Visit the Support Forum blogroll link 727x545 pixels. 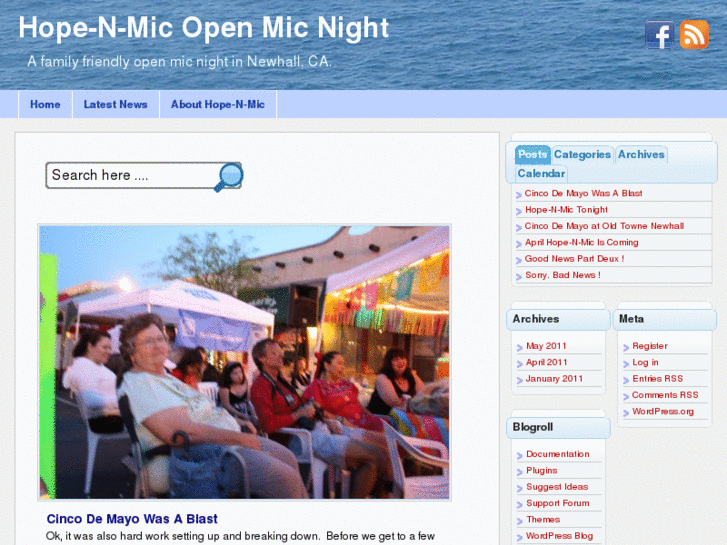558,503
